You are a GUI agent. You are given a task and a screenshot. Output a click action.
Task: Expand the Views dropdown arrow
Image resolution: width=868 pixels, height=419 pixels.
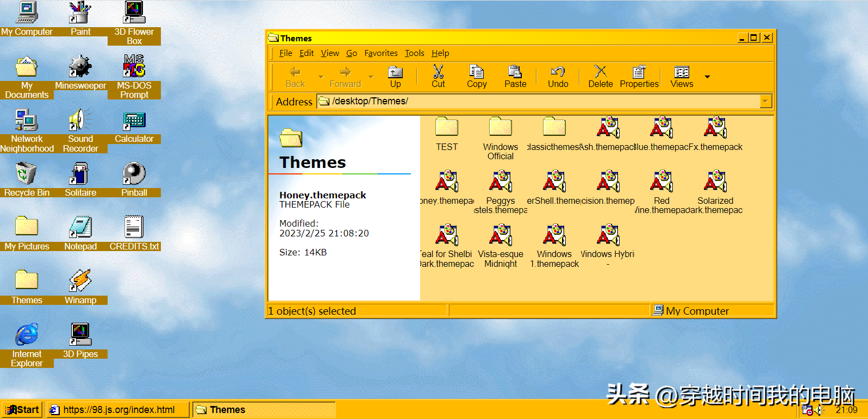click(707, 77)
